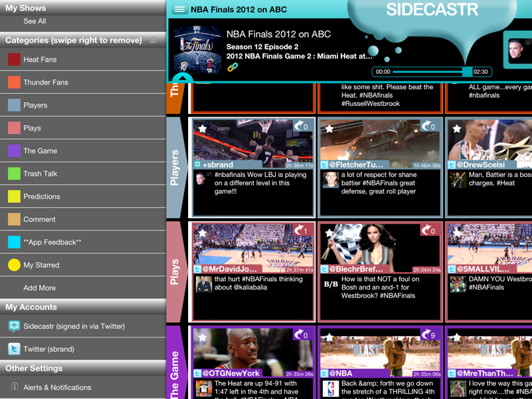Open the hamburger menu beside NBA Finals title
The width and height of the screenshot is (532, 399).
point(180,9)
